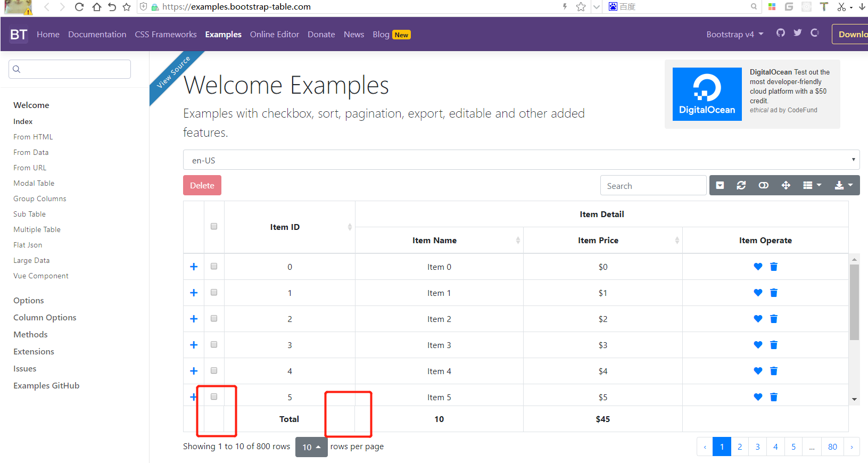Image resolution: width=868 pixels, height=463 pixels.
Task: Open the export data dropdown
Action: (844, 185)
